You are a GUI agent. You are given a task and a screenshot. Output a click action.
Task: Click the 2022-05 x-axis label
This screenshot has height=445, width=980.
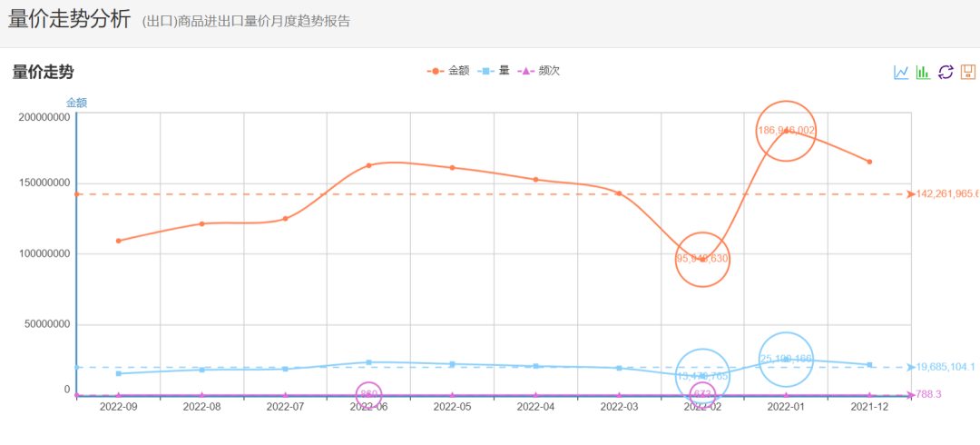coord(453,407)
